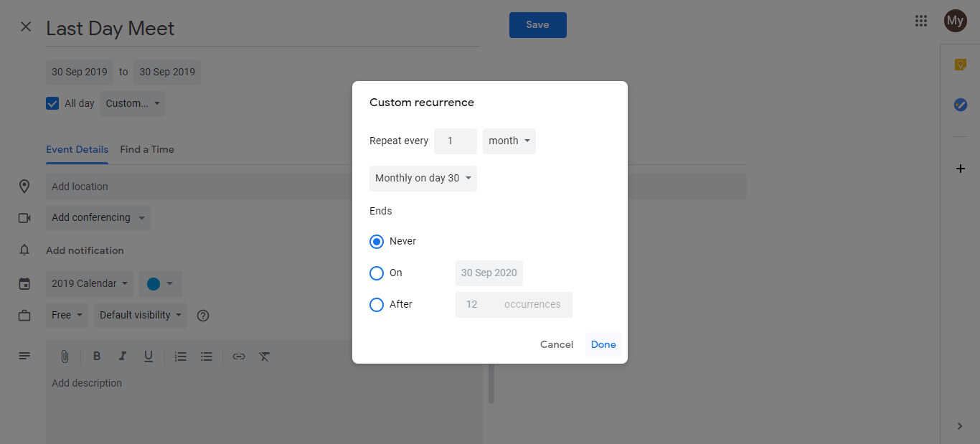Open the month frequency dropdown

509,141
